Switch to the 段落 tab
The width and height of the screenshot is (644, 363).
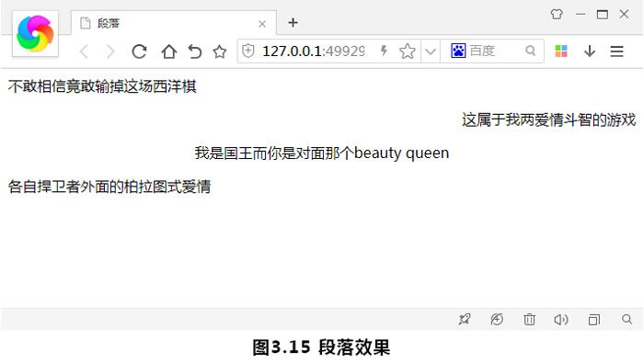173,23
